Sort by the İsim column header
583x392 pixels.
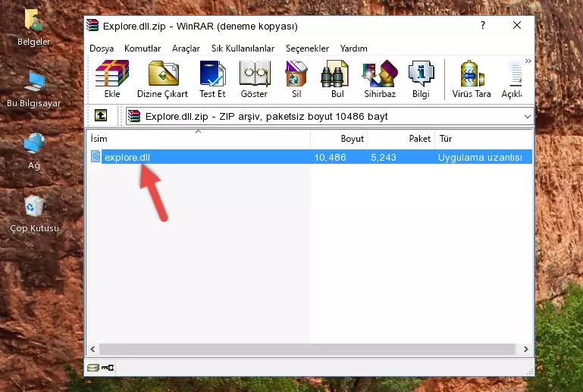pos(199,139)
